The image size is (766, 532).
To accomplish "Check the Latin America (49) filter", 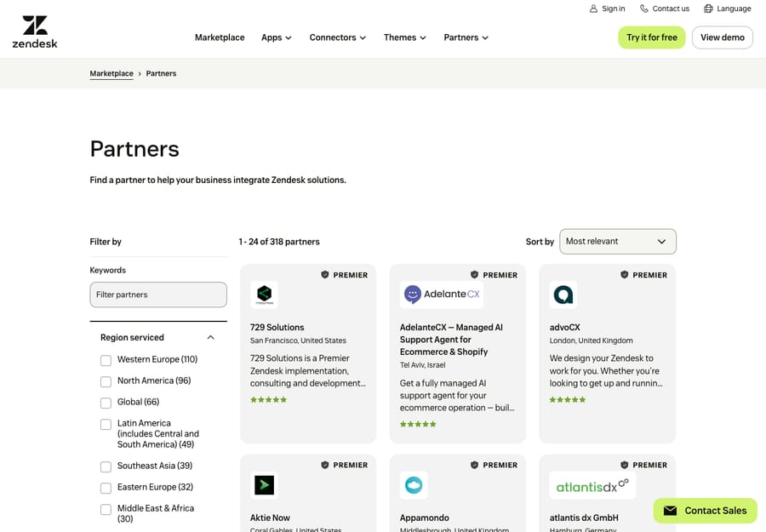I will coord(106,424).
